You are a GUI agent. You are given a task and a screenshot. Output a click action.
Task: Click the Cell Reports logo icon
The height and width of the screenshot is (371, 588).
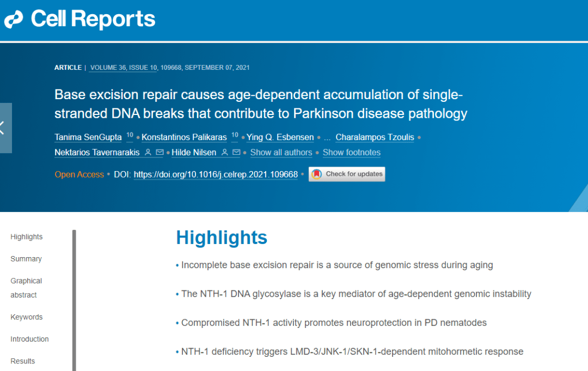14,20
